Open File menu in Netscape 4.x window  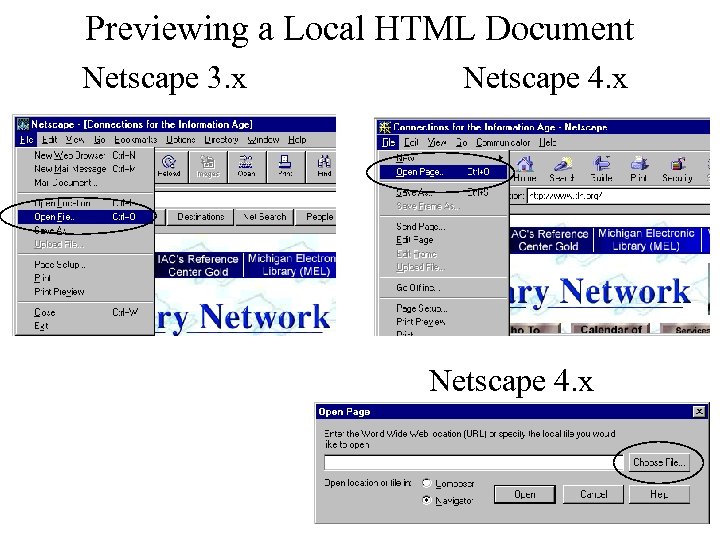pos(388,142)
